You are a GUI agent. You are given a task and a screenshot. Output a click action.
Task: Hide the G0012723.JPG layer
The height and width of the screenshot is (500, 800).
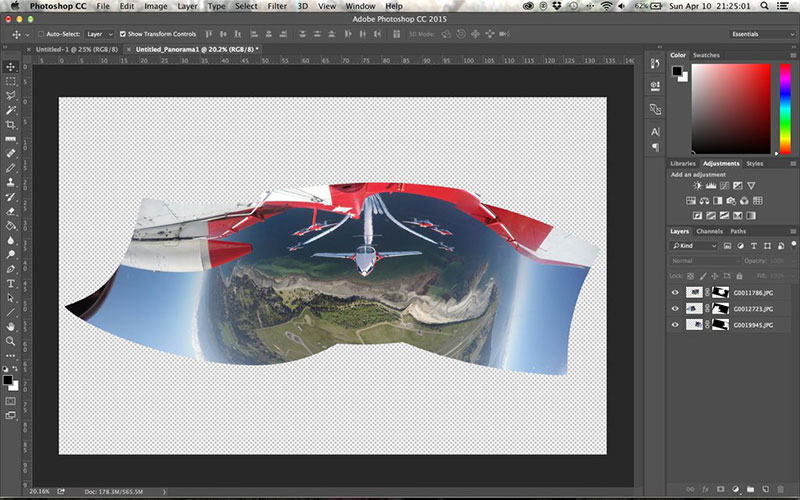click(676, 309)
